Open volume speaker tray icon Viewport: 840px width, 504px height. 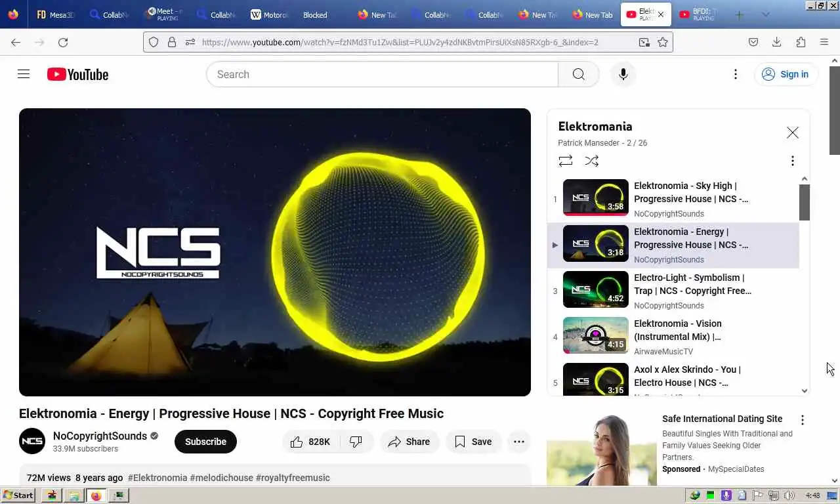(789, 495)
